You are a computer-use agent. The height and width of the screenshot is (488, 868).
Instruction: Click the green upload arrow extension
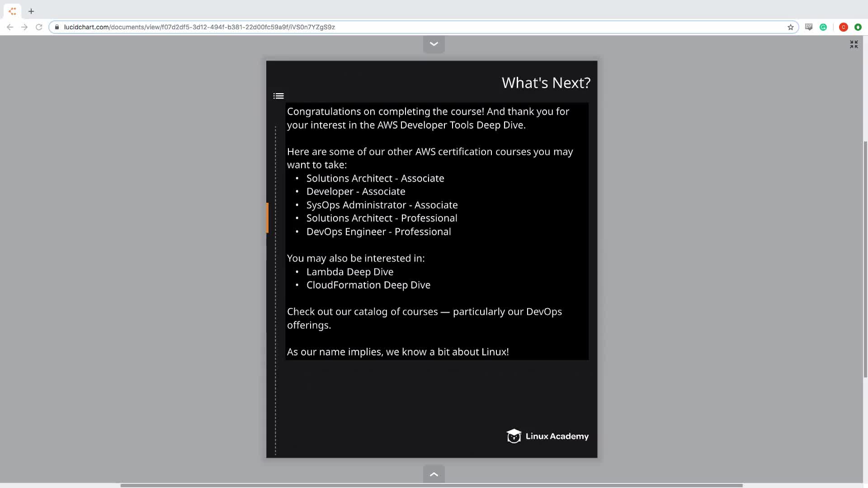point(858,27)
